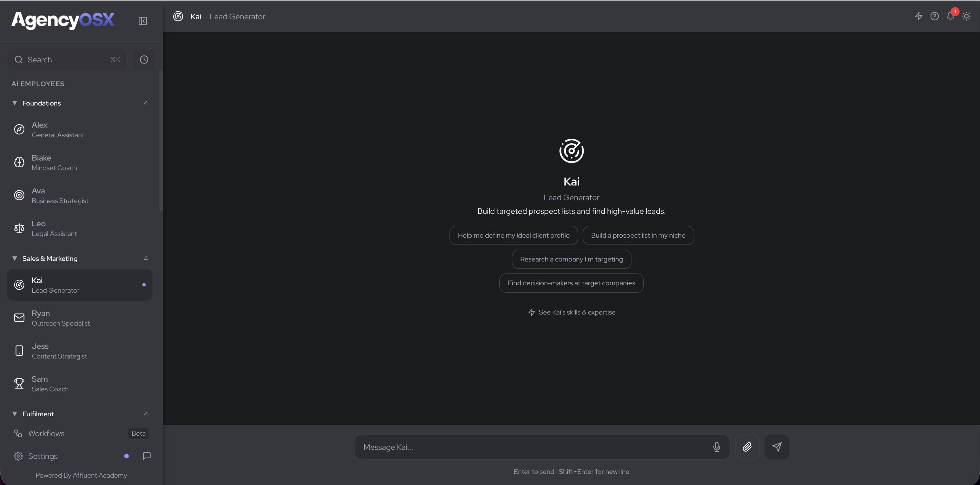Select Ryan Outreach Specialist
The image size is (980, 485).
[x=79, y=318]
